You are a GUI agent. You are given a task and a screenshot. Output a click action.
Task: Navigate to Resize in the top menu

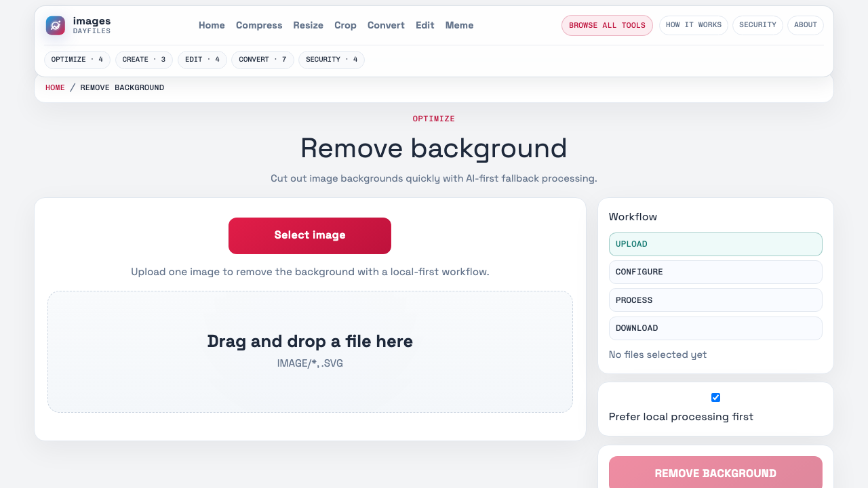pos(308,25)
